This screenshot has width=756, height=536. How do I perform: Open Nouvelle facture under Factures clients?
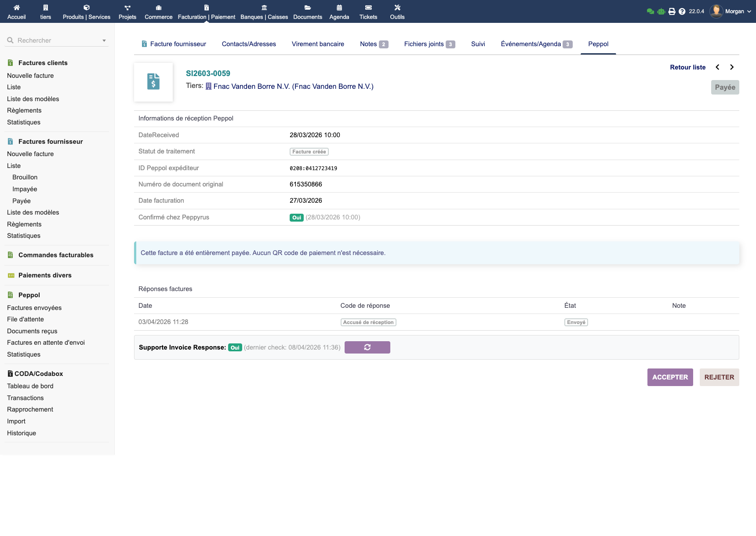[30, 76]
